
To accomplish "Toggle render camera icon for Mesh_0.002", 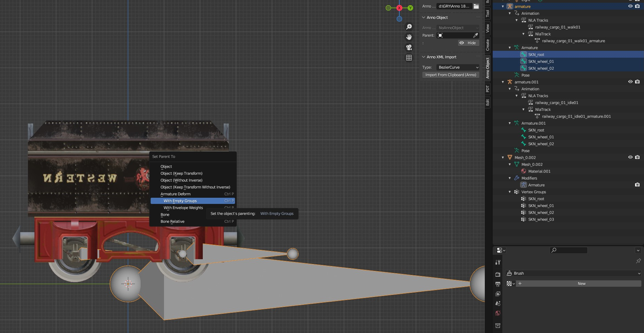I will [x=637, y=157].
